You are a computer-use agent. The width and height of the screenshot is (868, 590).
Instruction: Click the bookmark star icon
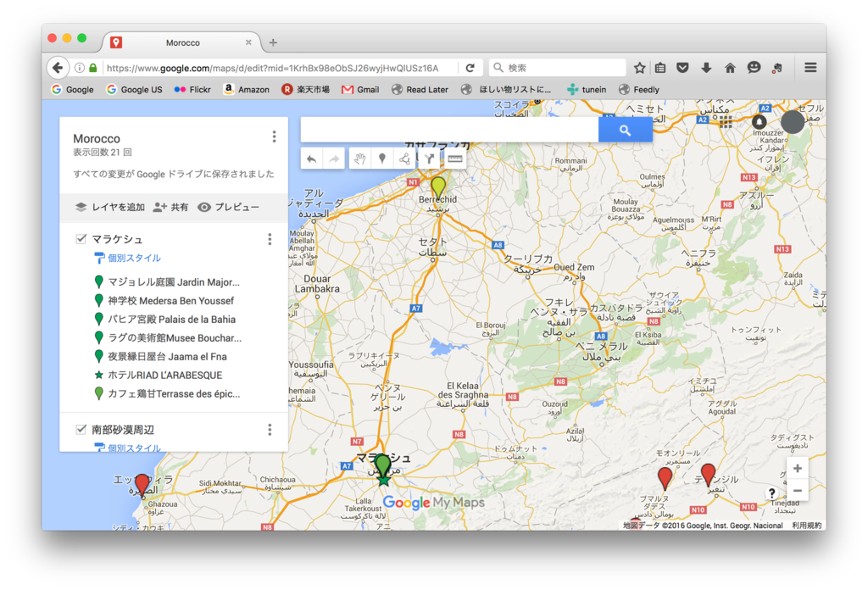click(639, 68)
